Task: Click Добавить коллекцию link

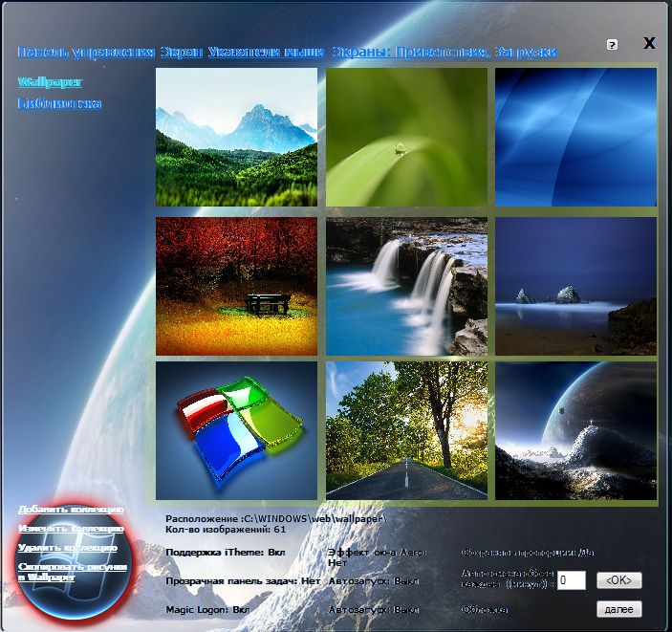Action: pyautogui.click(x=71, y=510)
